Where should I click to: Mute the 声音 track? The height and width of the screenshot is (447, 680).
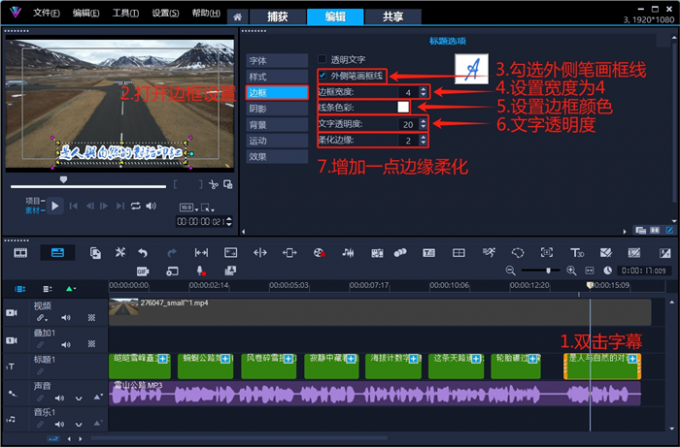[x=59, y=398]
